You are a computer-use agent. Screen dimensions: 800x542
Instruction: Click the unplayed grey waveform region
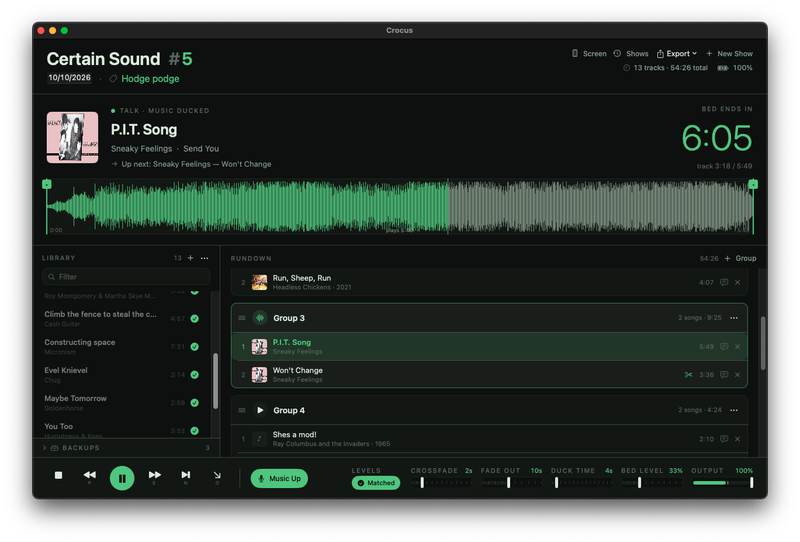coord(600,207)
